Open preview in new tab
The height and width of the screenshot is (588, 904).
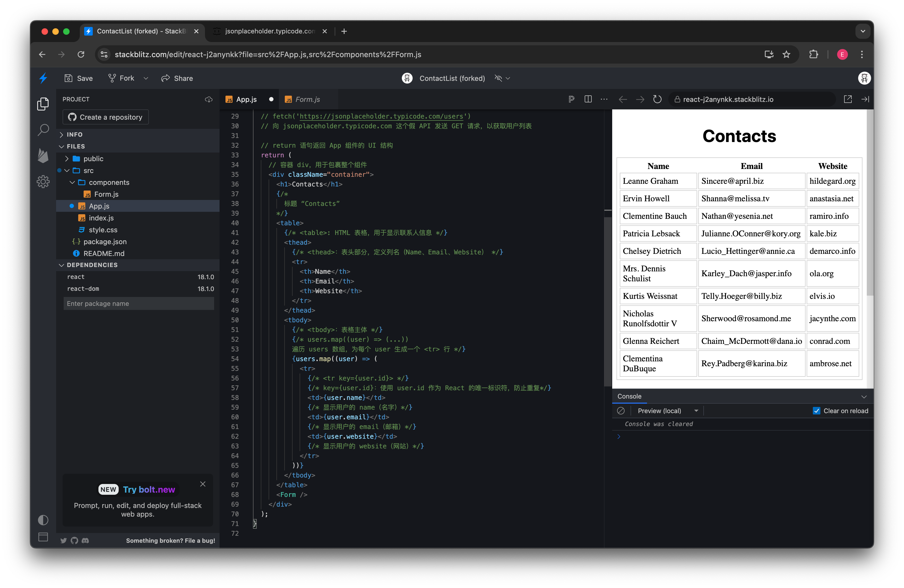(x=848, y=99)
